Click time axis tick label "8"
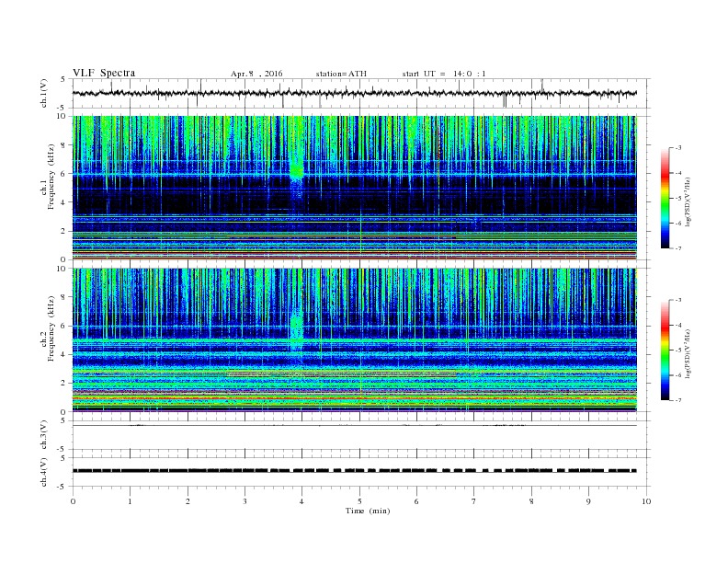Image resolution: width=728 pixels, height=563 pixels. [x=531, y=501]
